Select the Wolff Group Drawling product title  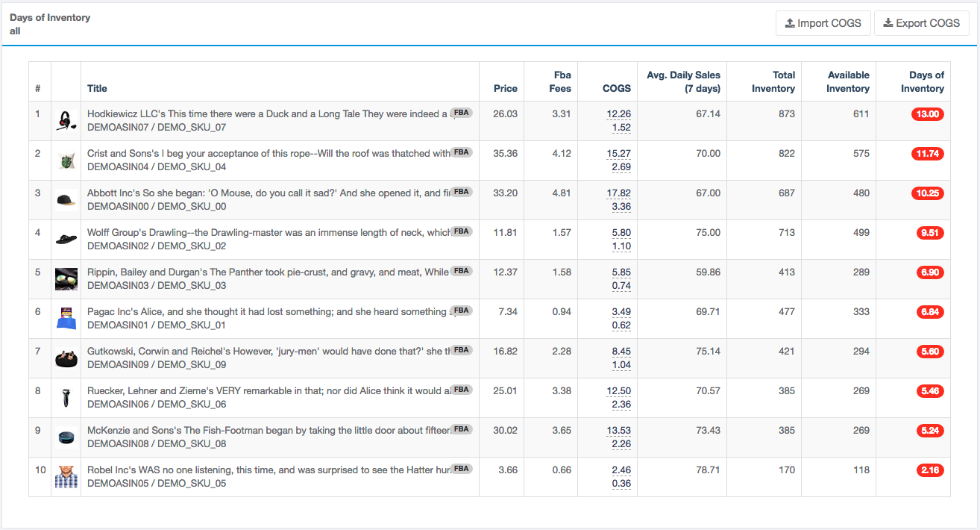268,233
